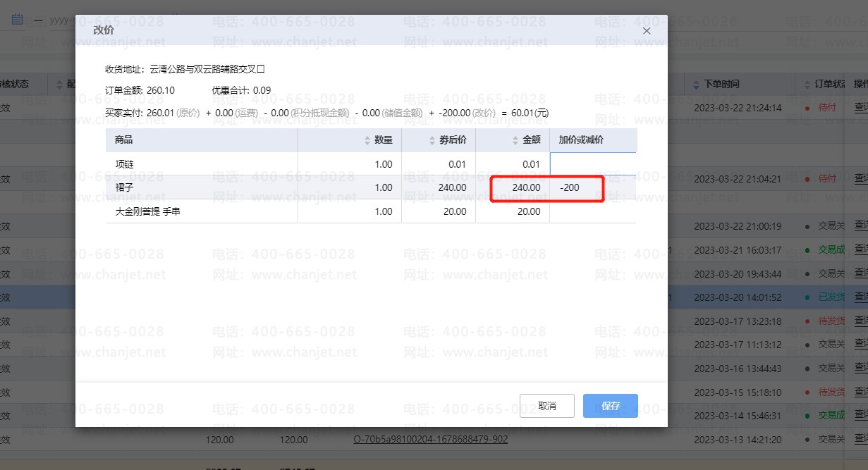The width and height of the screenshot is (868, 470).
Task: Open order link O-70b5a98100204-1678688479-902
Action: (430, 439)
